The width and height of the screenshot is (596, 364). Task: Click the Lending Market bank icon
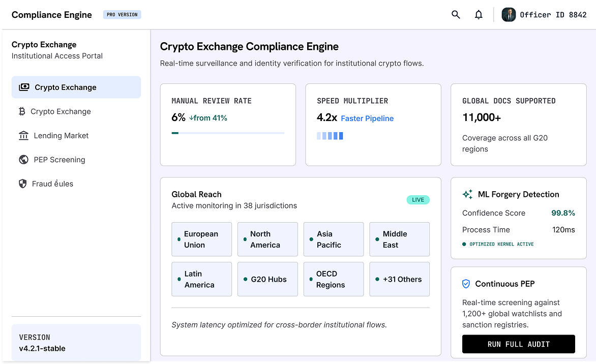pyautogui.click(x=23, y=136)
